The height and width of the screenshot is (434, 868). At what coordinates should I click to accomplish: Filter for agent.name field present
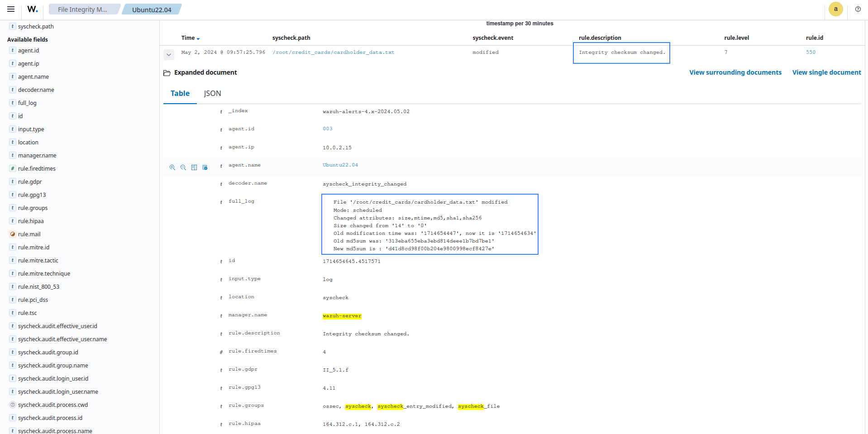205,167
